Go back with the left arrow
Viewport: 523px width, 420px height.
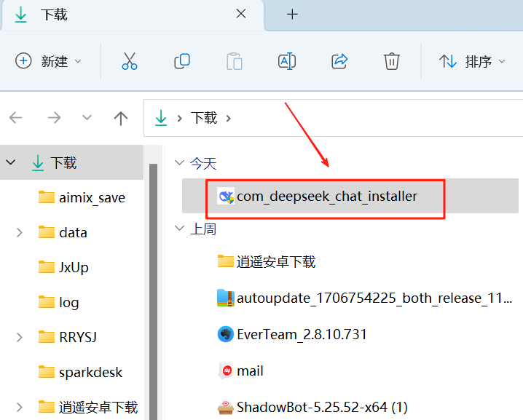coord(16,118)
